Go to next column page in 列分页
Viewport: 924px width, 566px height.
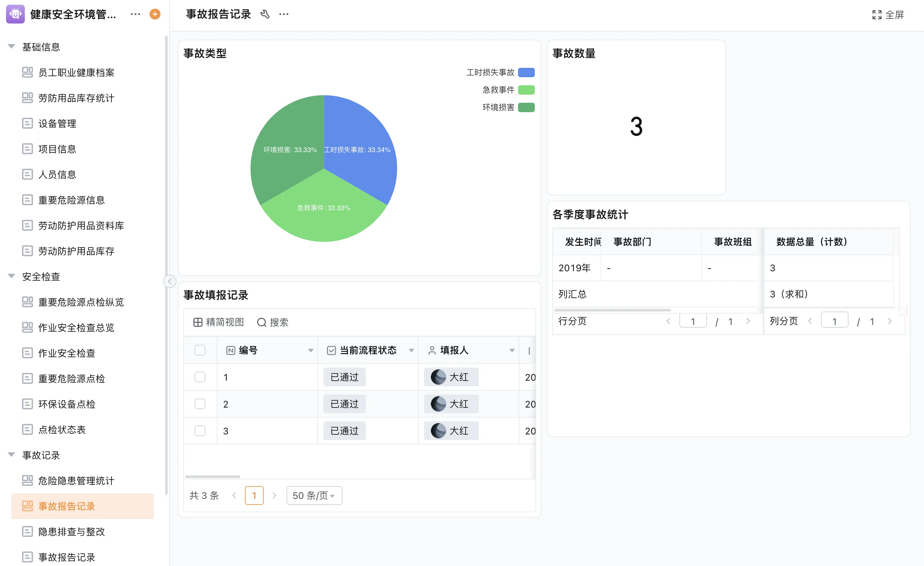(889, 321)
